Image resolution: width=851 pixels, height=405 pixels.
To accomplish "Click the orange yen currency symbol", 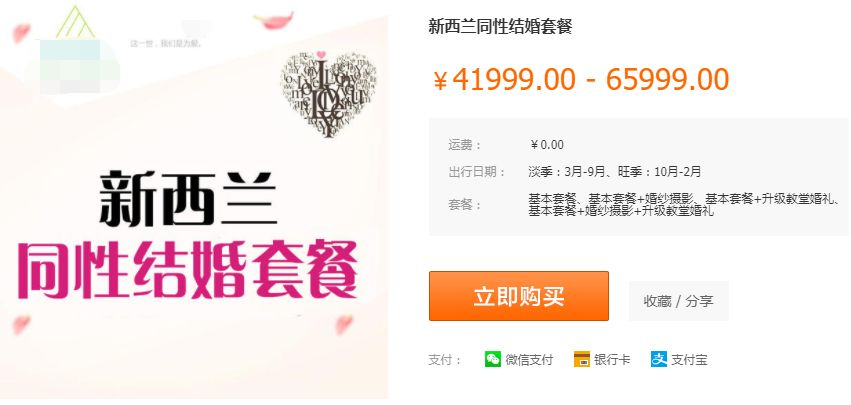I will click(440, 81).
